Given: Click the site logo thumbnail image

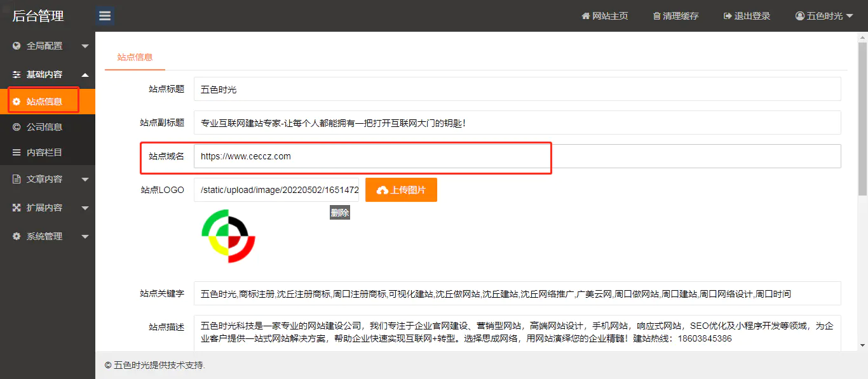Looking at the screenshot, I should [228, 236].
